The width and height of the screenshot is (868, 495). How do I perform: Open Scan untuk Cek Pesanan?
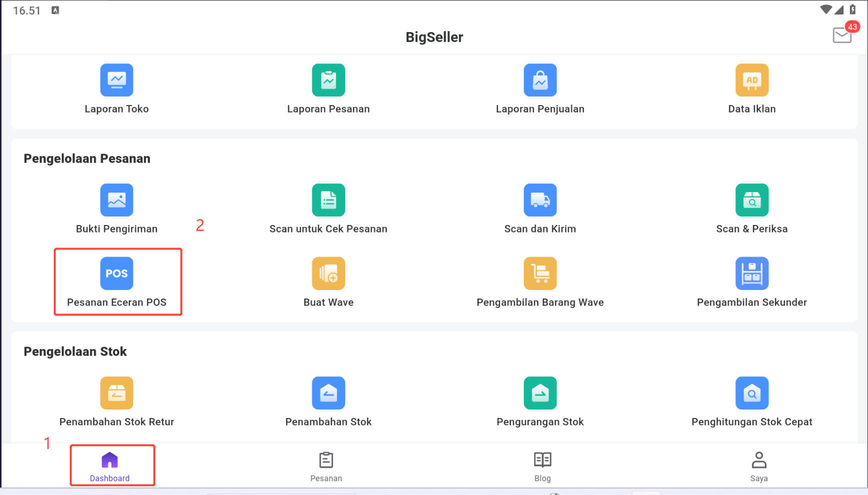(x=328, y=200)
